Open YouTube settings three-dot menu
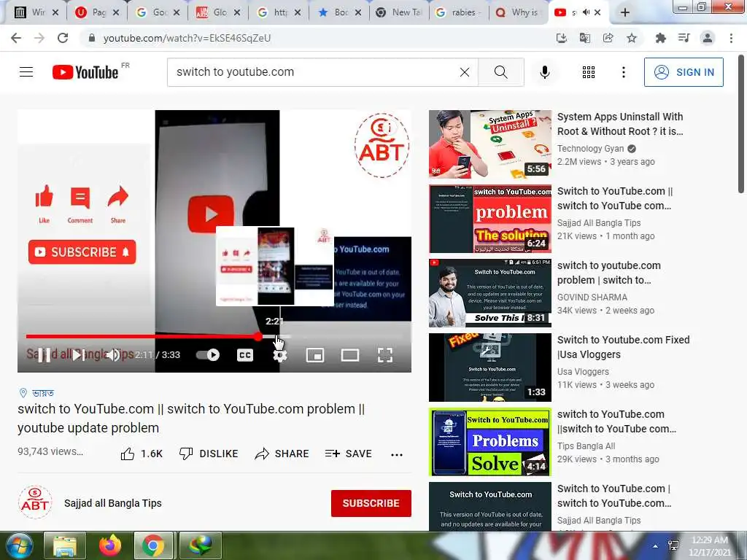Viewport: 747px width, 560px height. pos(623,72)
